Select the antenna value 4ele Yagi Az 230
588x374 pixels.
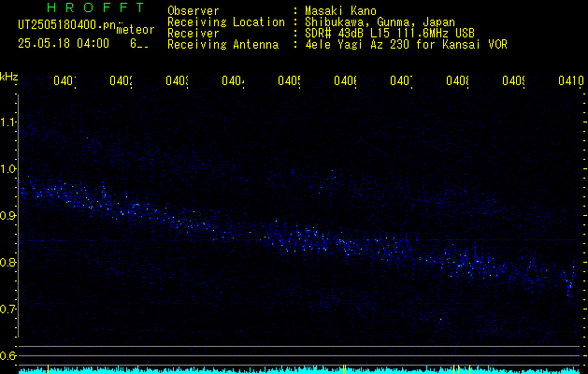358,45
